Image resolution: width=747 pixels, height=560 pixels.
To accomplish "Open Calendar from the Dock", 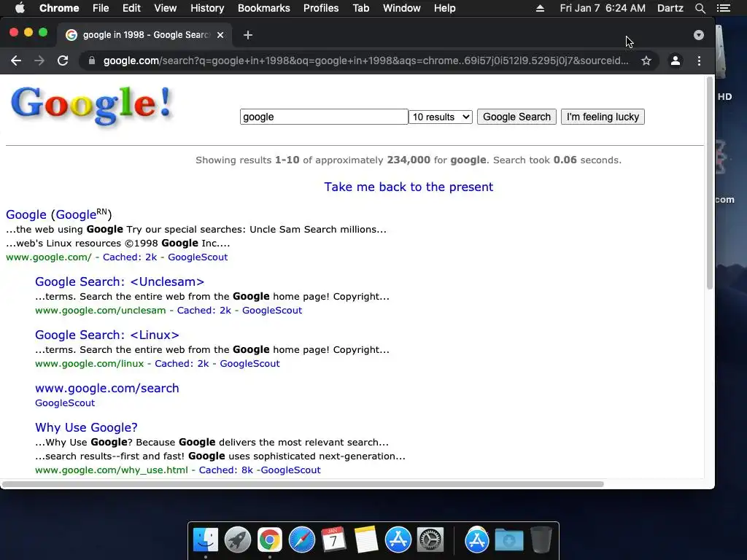I will click(x=333, y=540).
